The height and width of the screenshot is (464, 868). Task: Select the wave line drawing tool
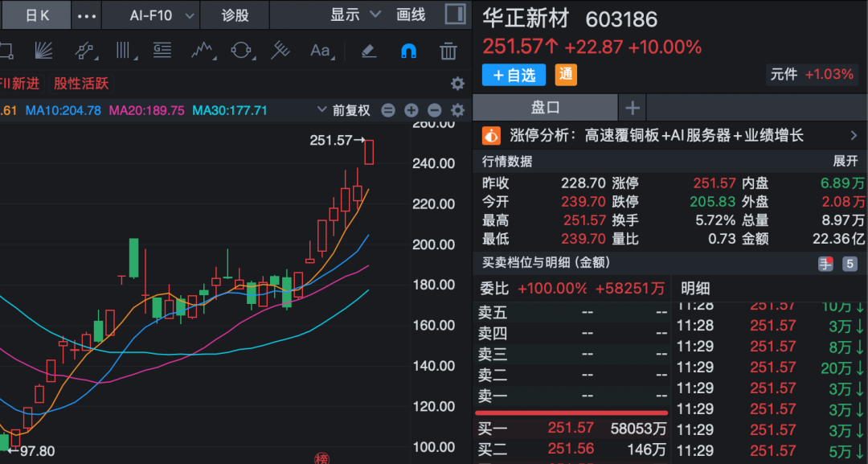(x=203, y=51)
